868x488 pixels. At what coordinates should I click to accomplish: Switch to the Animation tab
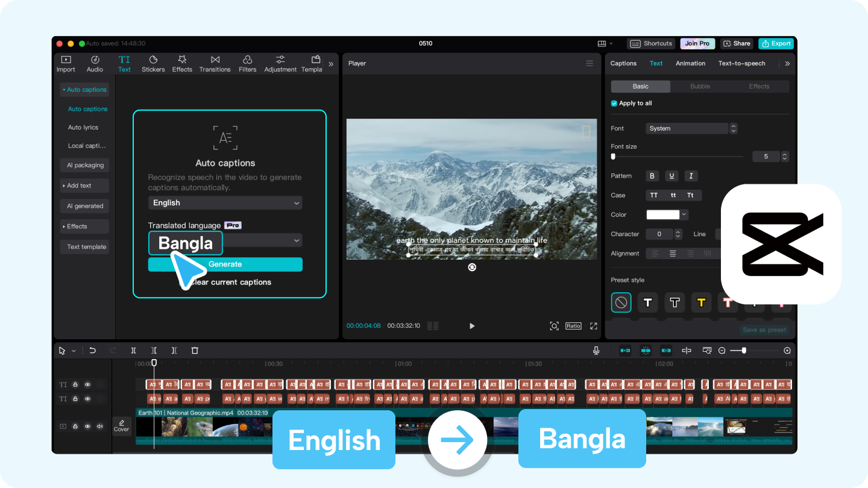coord(690,63)
